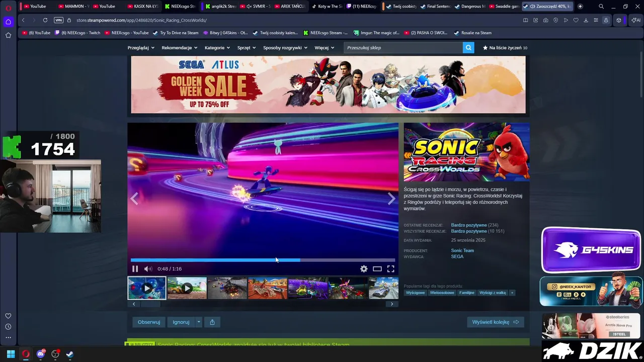
Task: Open the Przeglądaj menu
Action: (x=141, y=48)
